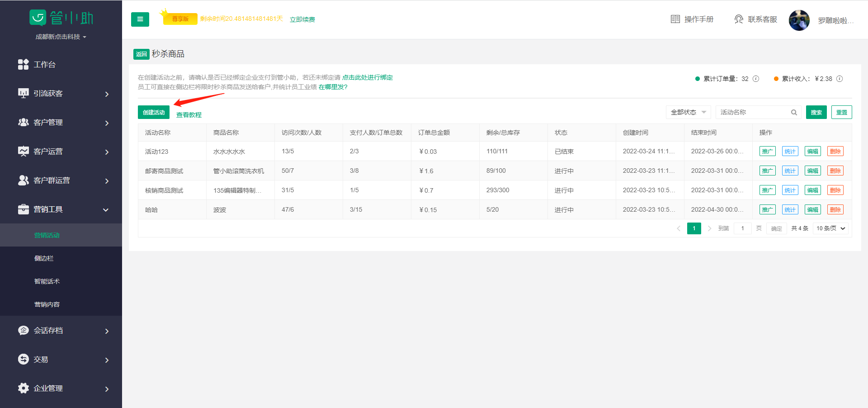Go to previous page arrow

point(679,228)
